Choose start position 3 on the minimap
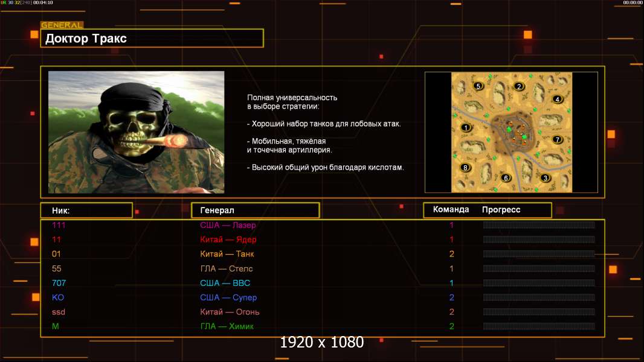 546,178
